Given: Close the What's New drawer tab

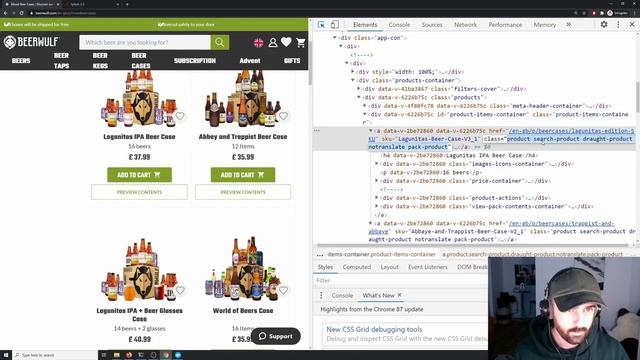Looking at the screenshot, I should tap(400, 295).
